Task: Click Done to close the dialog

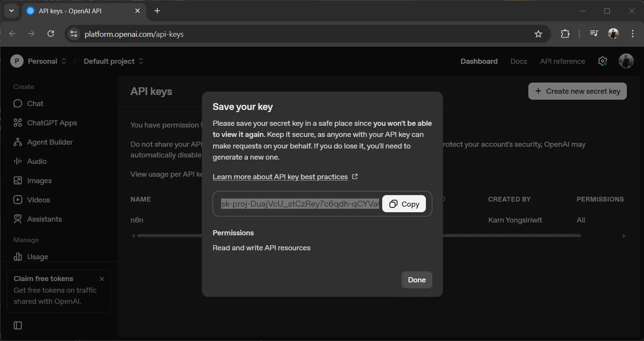Action: 416,279
